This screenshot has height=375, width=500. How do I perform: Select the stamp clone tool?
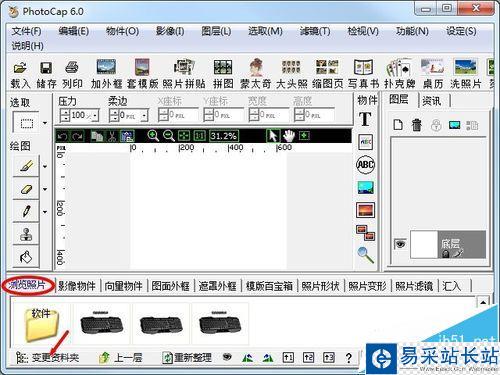[26, 234]
